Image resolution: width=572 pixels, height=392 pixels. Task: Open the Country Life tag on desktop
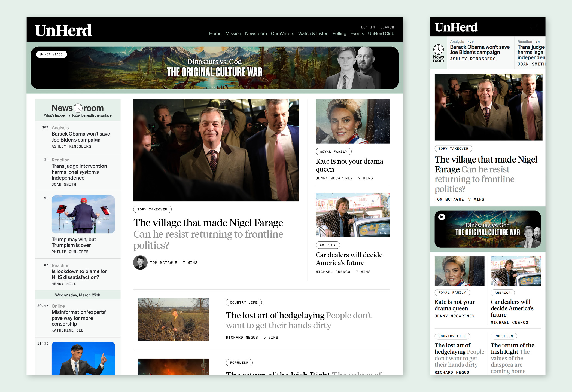tap(244, 302)
